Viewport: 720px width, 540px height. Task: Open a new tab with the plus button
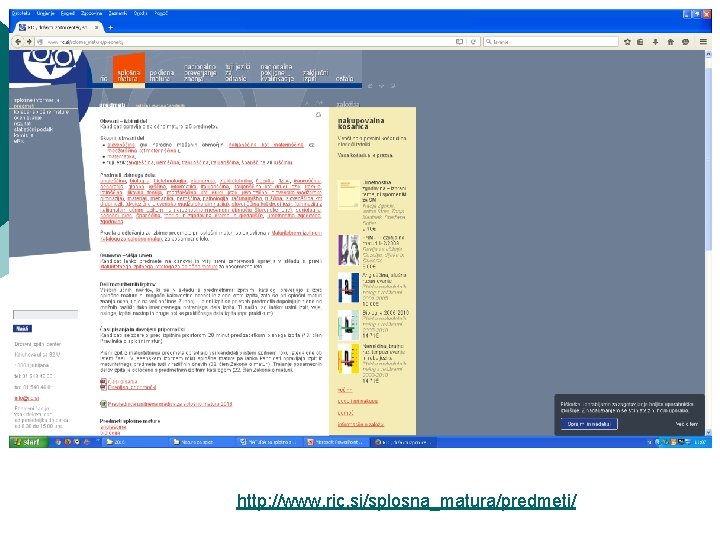coord(110,28)
